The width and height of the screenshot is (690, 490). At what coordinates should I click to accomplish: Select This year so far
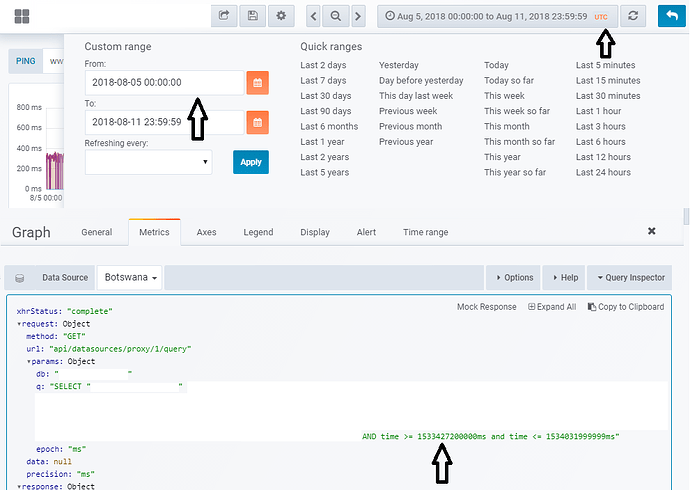pyautogui.click(x=515, y=172)
